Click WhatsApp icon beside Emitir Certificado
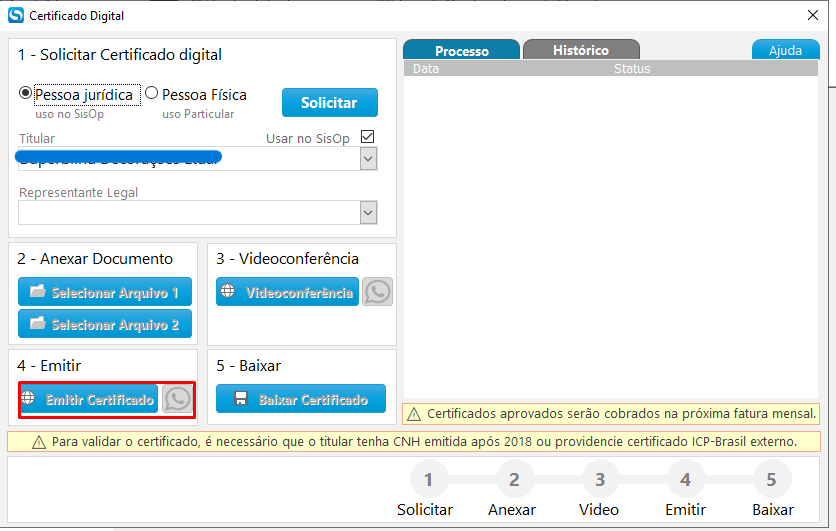This screenshot has height=531, width=836. [x=177, y=399]
